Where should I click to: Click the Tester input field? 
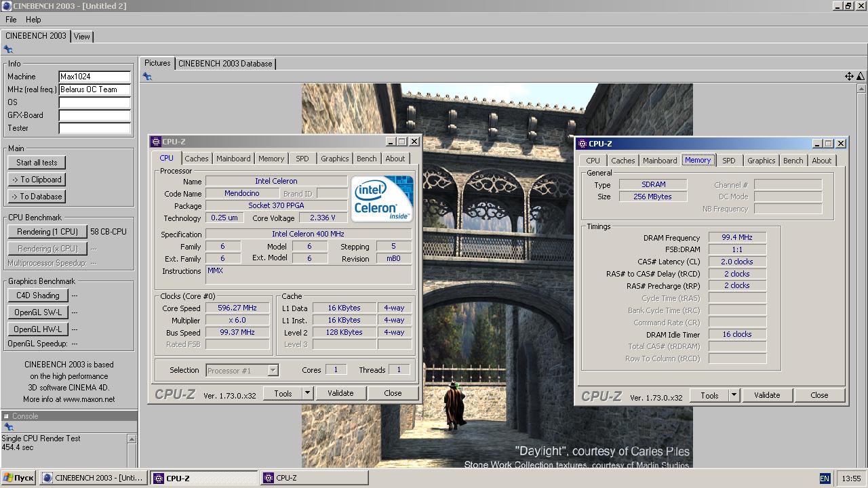click(x=94, y=128)
